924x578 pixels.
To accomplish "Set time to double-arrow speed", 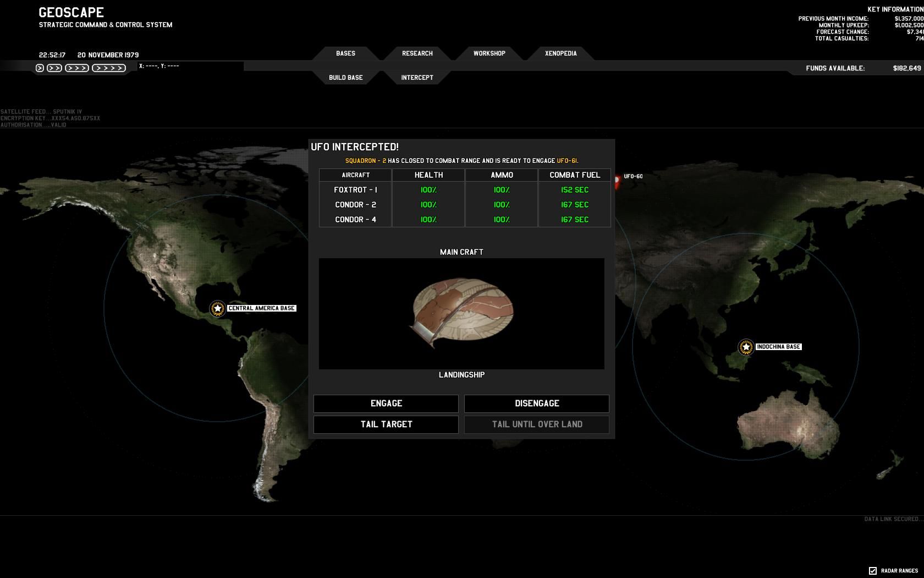I will coord(54,68).
